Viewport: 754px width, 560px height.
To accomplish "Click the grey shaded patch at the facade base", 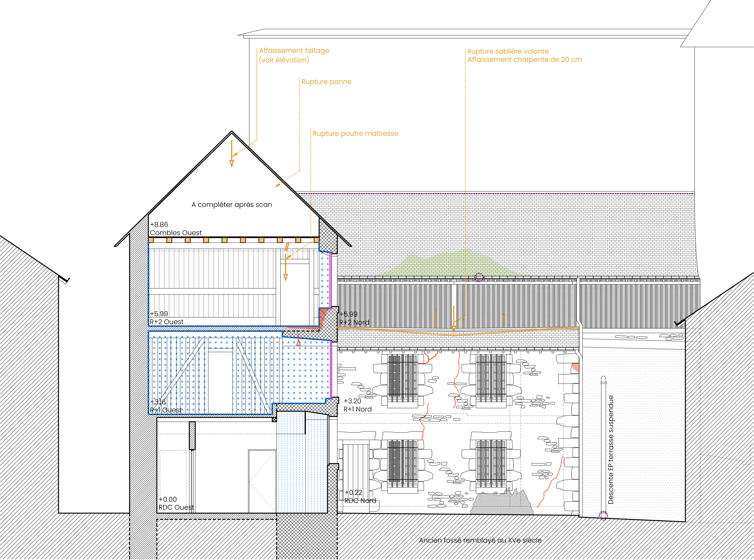I will (x=502, y=503).
